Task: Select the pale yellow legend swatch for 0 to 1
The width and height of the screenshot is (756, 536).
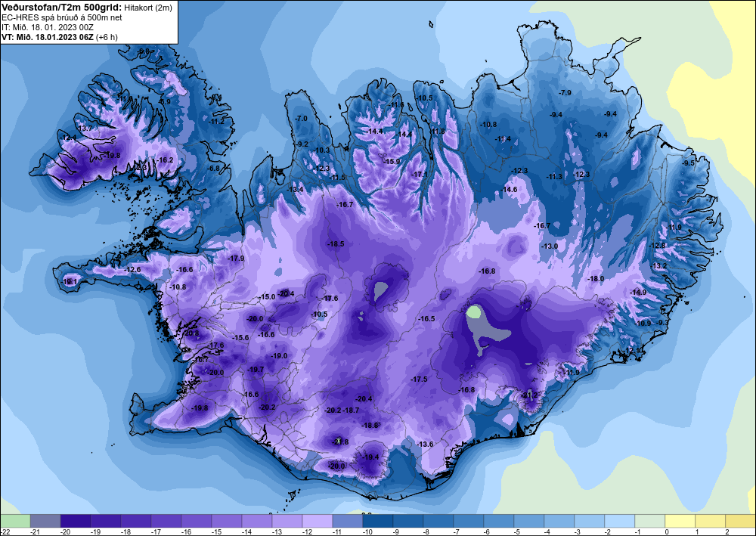Action: [680, 521]
